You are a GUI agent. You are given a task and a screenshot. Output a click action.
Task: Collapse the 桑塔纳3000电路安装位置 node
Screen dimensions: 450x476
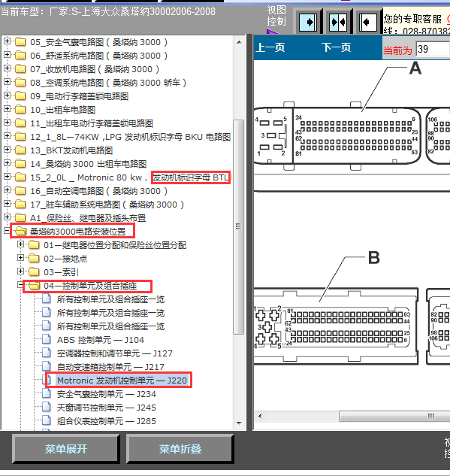[7, 231]
